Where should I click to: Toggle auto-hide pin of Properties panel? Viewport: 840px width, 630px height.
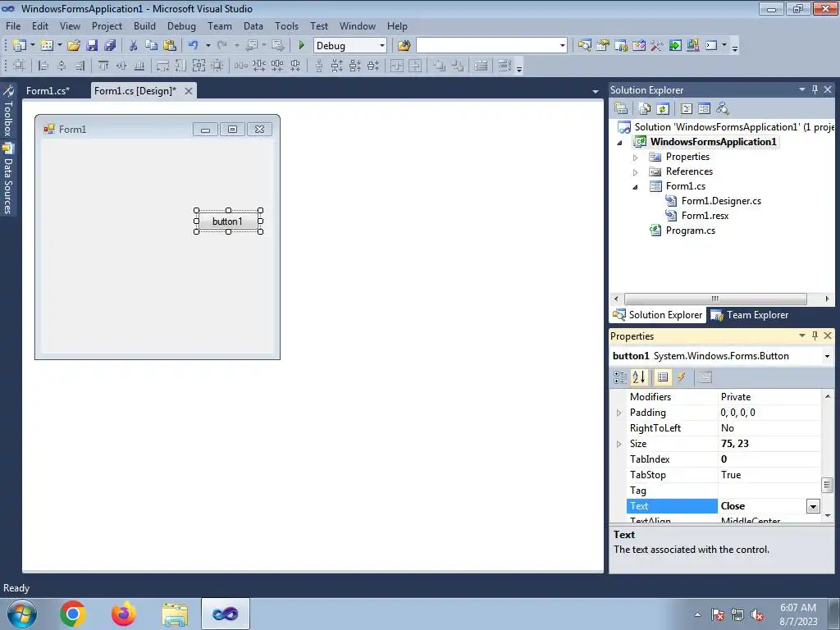point(815,336)
